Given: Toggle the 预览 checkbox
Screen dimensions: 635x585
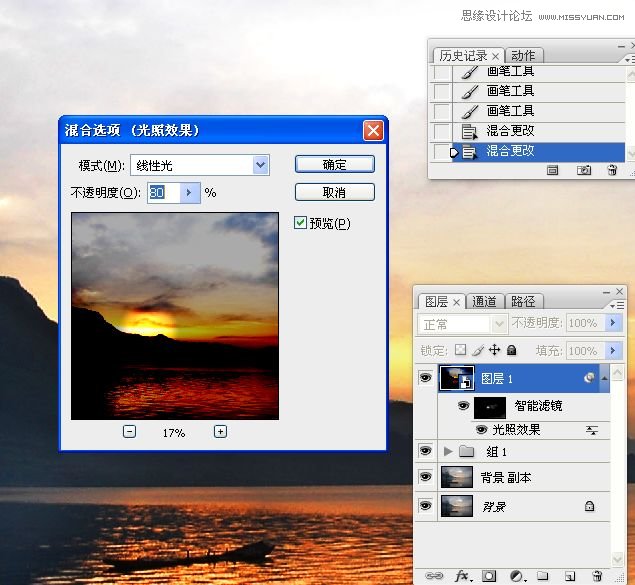Looking at the screenshot, I should click(x=300, y=222).
